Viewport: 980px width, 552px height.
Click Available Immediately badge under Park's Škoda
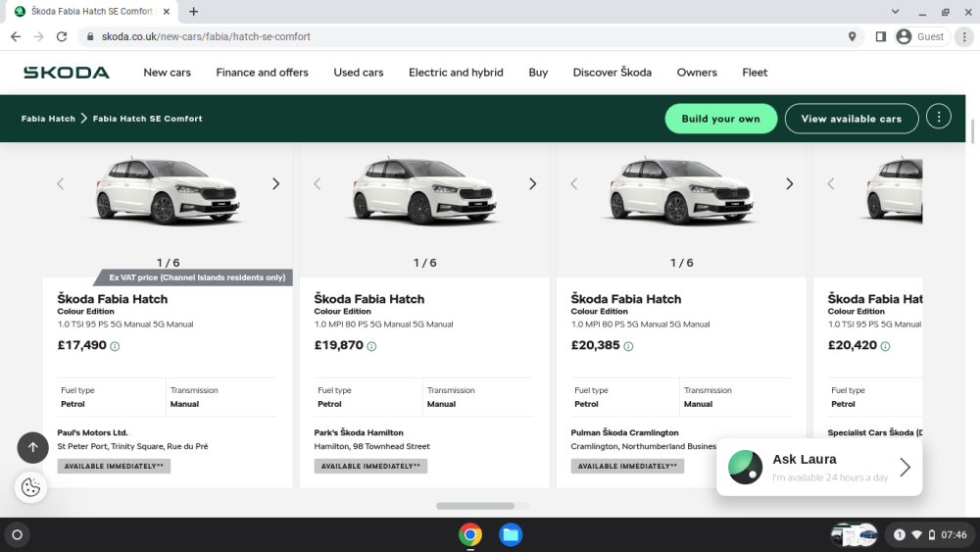pos(370,467)
